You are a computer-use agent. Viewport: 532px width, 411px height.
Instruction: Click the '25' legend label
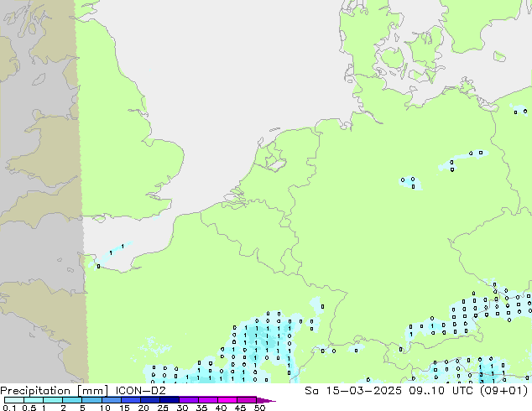pyautogui.click(x=163, y=408)
